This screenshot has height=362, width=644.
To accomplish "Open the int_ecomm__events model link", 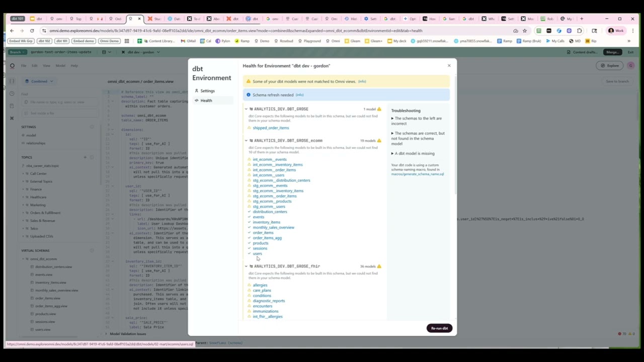I will (270, 159).
